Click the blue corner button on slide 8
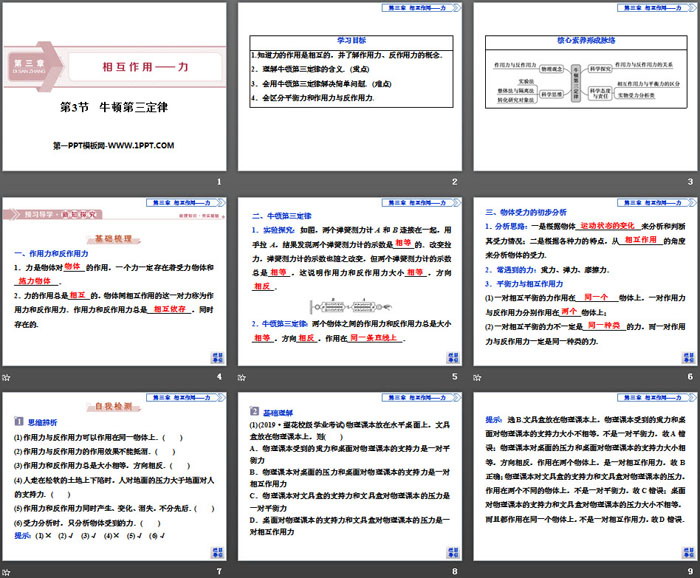The height and width of the screenshot is (578, 700). tap(452, 552)
